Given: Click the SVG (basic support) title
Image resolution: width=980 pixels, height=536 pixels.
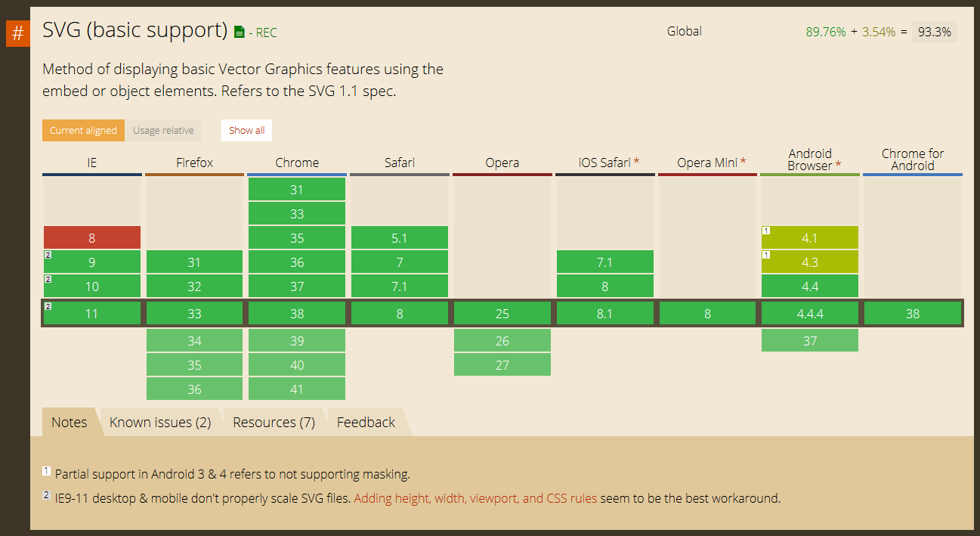Looking at the screenshot, I should click(x=135, y=30).
